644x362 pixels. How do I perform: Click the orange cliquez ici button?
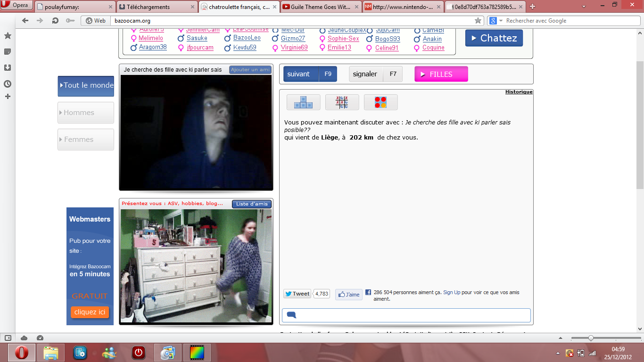point(90,313)
